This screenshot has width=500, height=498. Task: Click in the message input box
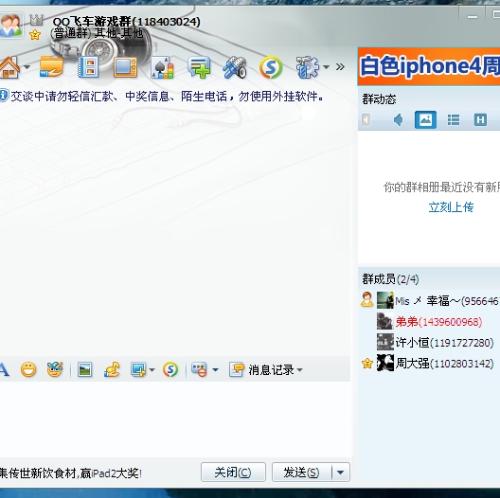click(175, 419)
